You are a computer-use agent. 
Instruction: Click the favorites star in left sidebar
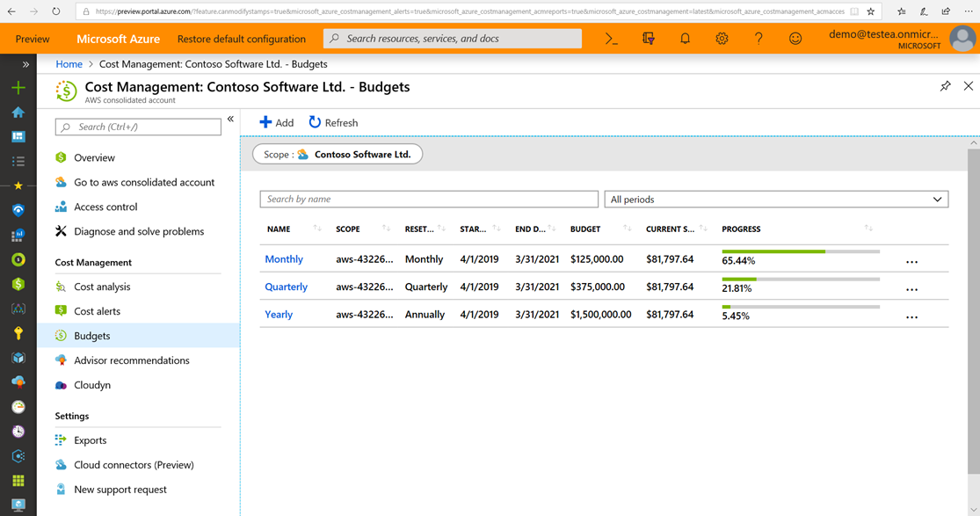pyautogui.click(x=18, y=185)
